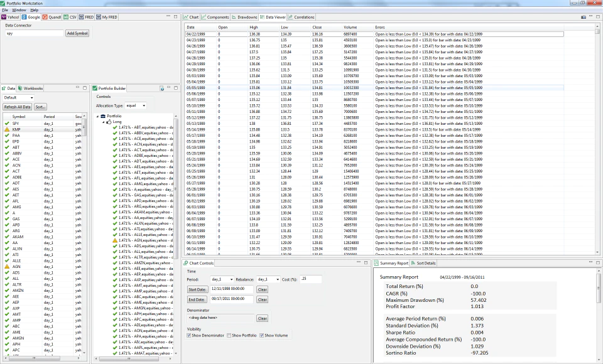Switch to the Components tab
The height and width of the screenshot is (364, 603).
215,18
